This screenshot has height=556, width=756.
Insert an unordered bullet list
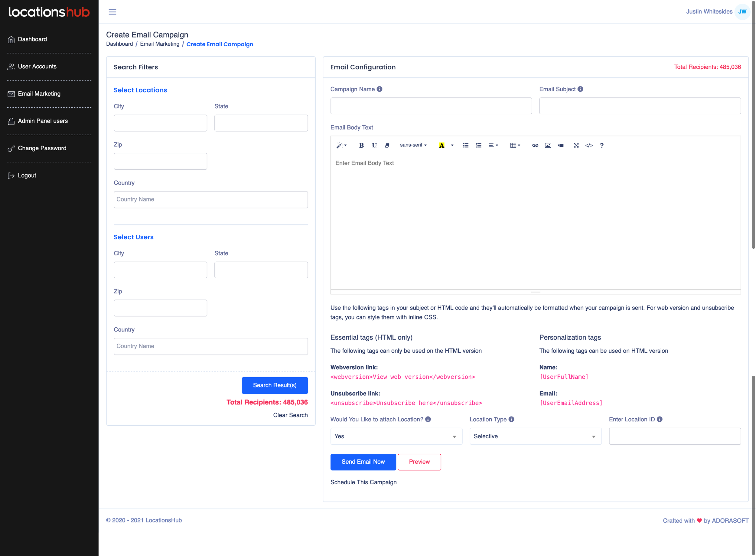465,146
